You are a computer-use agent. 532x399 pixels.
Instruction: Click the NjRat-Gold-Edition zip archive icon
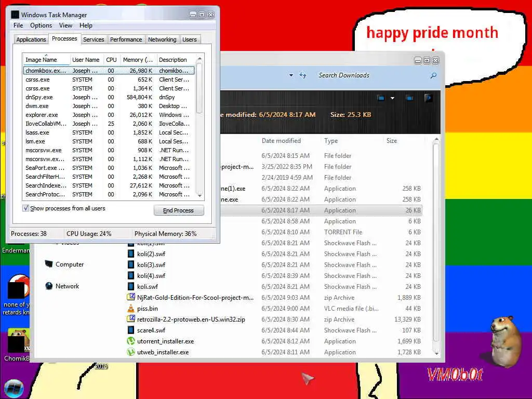tap(130, 297)
